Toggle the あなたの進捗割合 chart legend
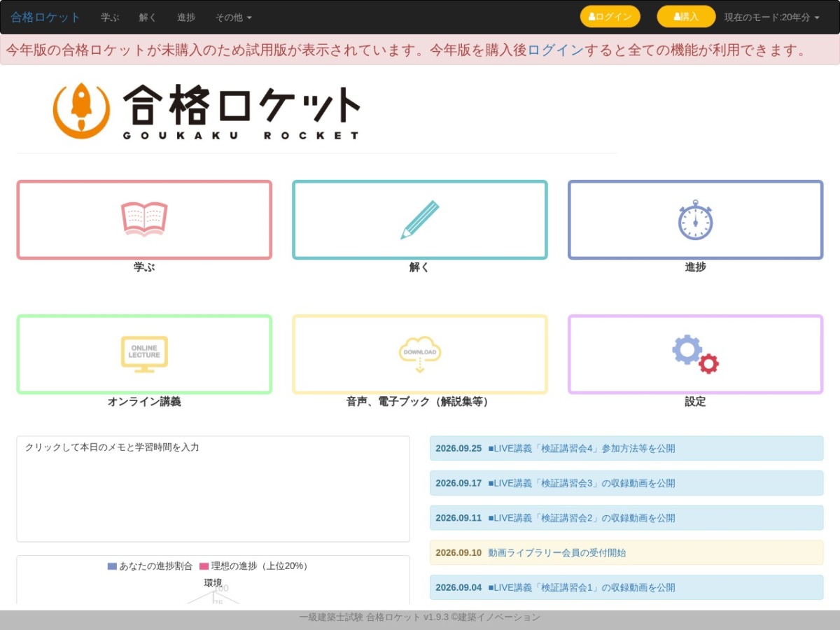This screenshot has width=840, height=630. tap(150, 566)
